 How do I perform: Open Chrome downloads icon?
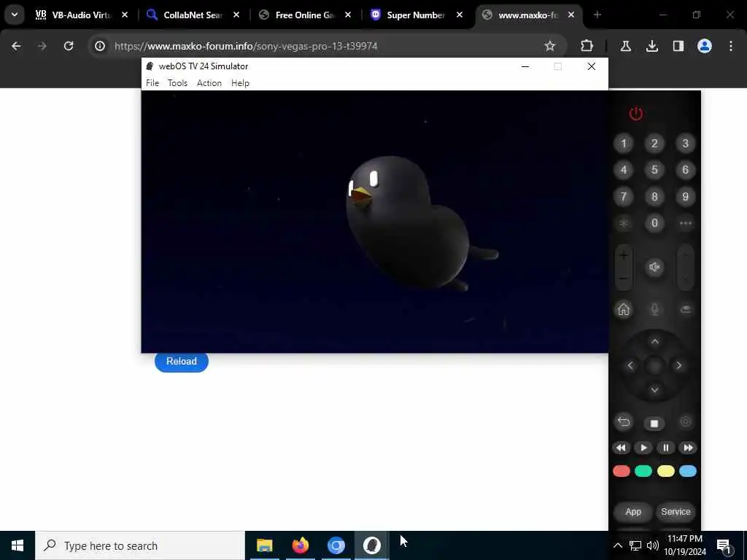(652, 46)
